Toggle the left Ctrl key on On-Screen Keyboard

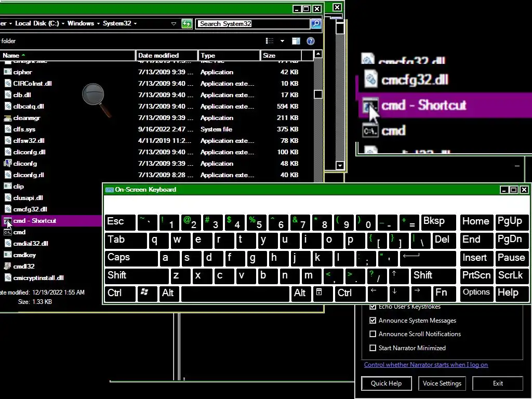pos(121,293)
